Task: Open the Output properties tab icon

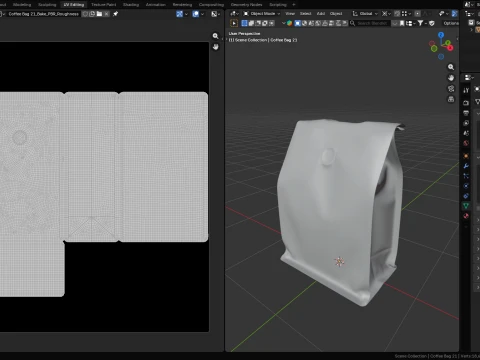Action: coord(466,113)
